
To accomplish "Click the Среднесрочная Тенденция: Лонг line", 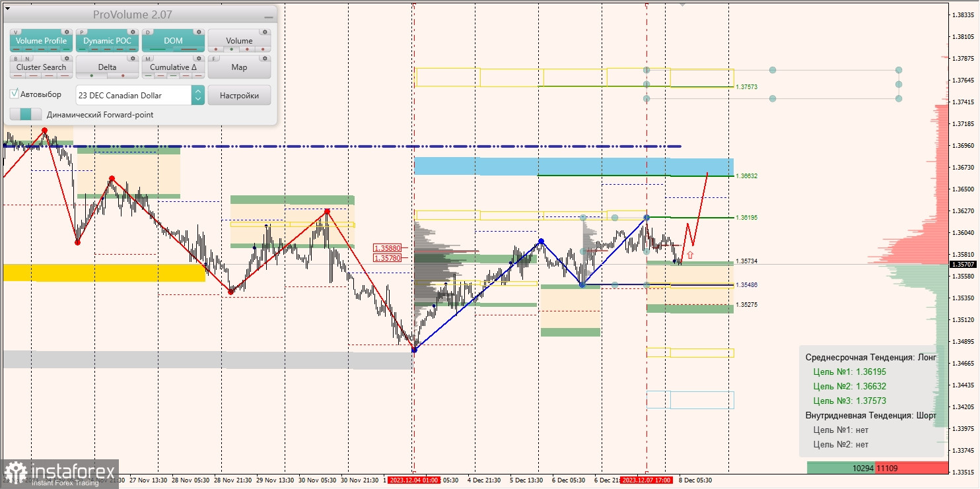I will pos(871,357).
